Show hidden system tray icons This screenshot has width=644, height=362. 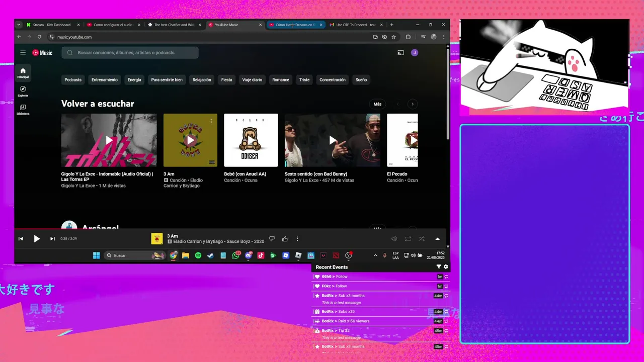point(375,255)
